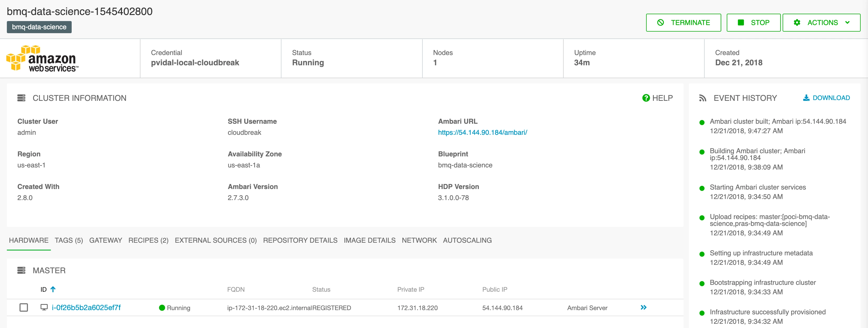Check the box for instance i-0f26b5b2a6025ef7f
The height and width of the screenshot is (328, 868).
pos(24,307)
